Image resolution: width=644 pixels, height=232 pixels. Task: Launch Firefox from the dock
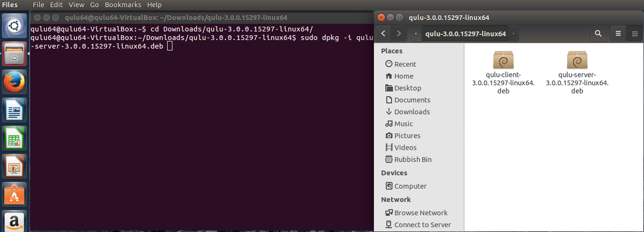tap(15, 82)
